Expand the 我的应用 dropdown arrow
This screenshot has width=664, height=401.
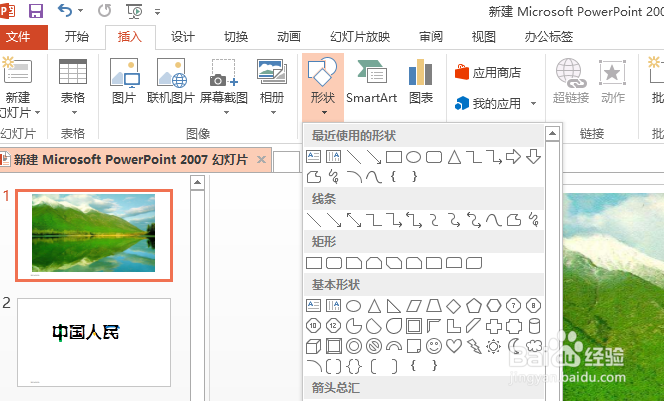[533, 103]
